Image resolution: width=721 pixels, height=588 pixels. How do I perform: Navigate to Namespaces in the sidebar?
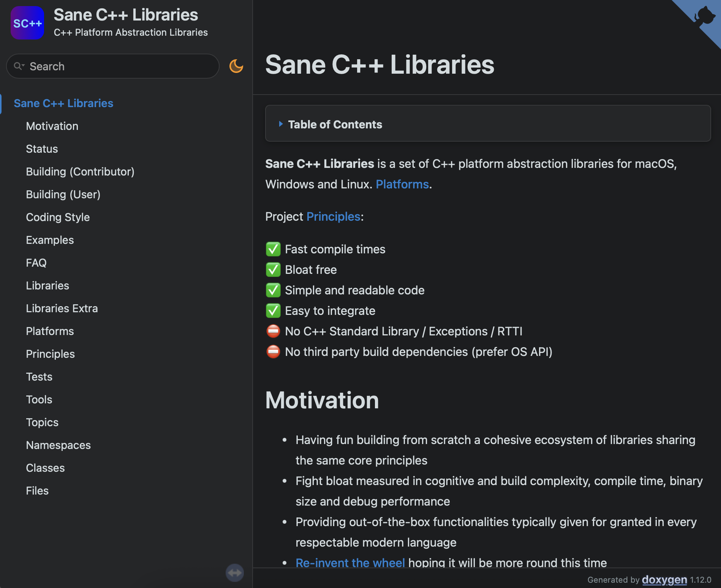[x=59, y=445]
